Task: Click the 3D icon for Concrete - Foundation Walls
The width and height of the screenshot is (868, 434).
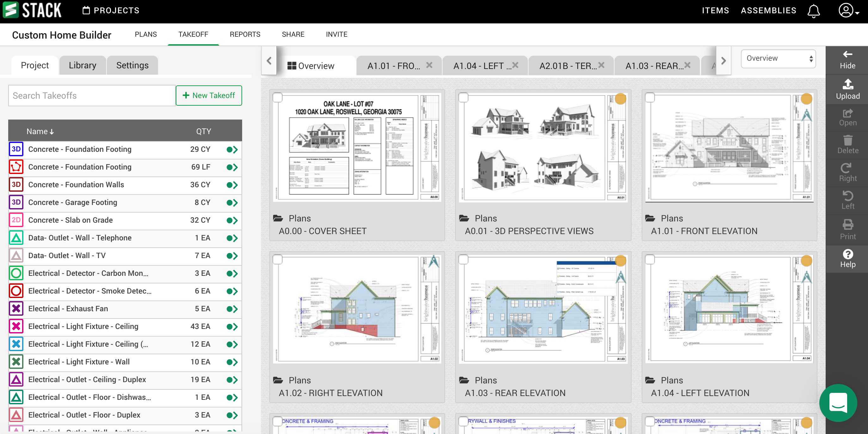Action: (16, 184)
